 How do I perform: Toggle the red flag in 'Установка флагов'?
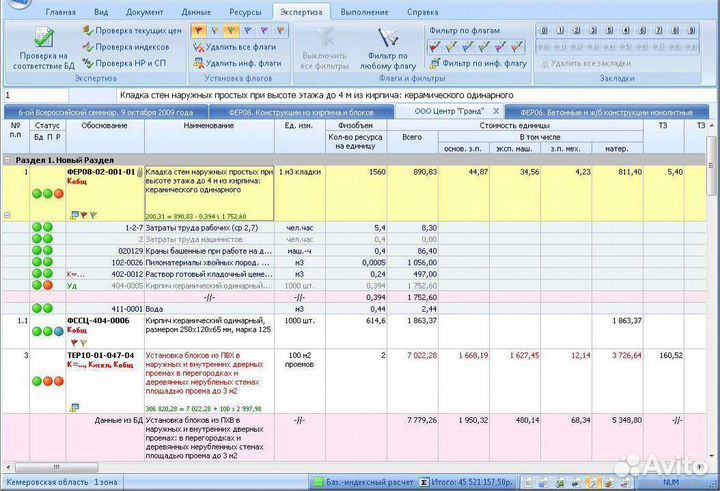[198, 31]
